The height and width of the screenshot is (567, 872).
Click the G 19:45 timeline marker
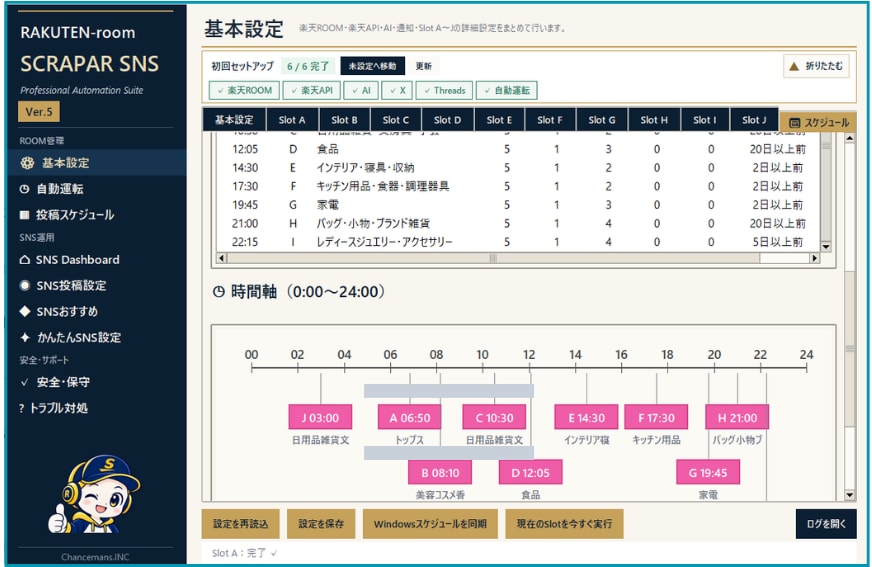(x=708, y=472)
